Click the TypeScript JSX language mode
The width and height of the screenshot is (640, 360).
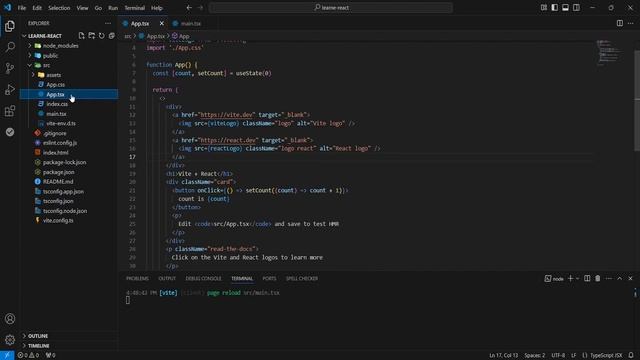click(606, 355)
